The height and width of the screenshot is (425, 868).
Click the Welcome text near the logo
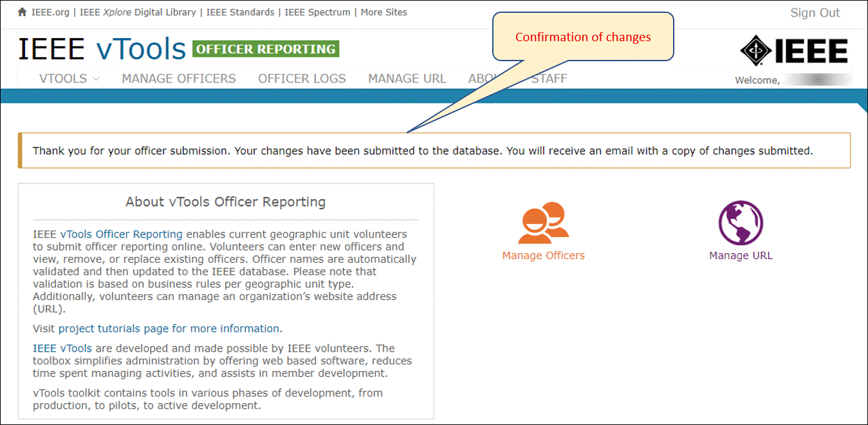pyautogui.click(x=757, y=80)
